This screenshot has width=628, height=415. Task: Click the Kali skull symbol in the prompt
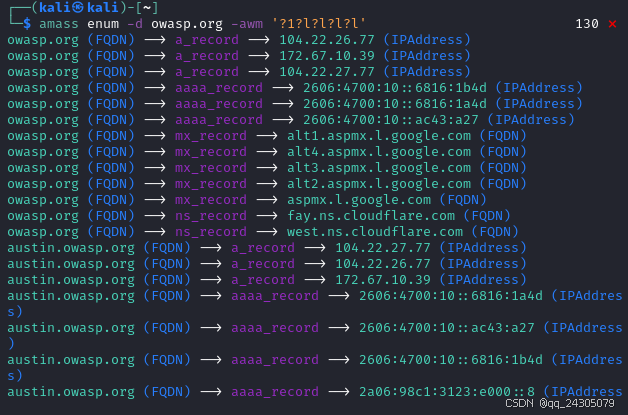click(78, 7)
